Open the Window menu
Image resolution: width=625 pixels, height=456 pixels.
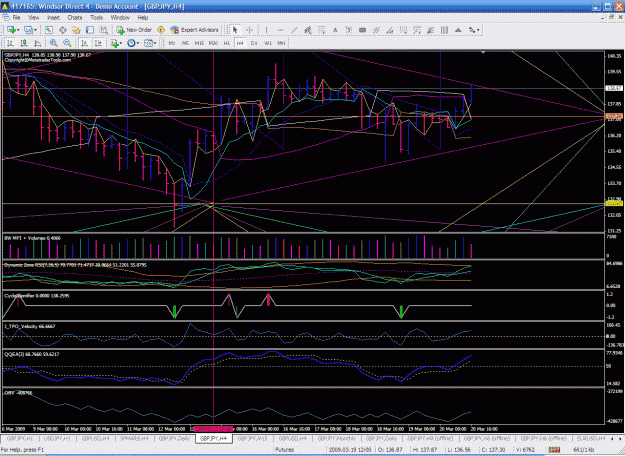point(120,18)
